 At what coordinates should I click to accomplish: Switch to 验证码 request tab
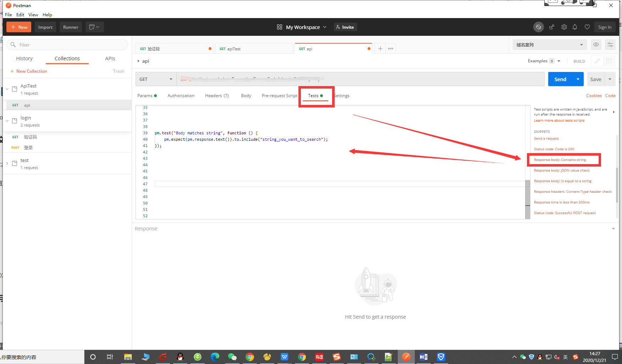174,49
